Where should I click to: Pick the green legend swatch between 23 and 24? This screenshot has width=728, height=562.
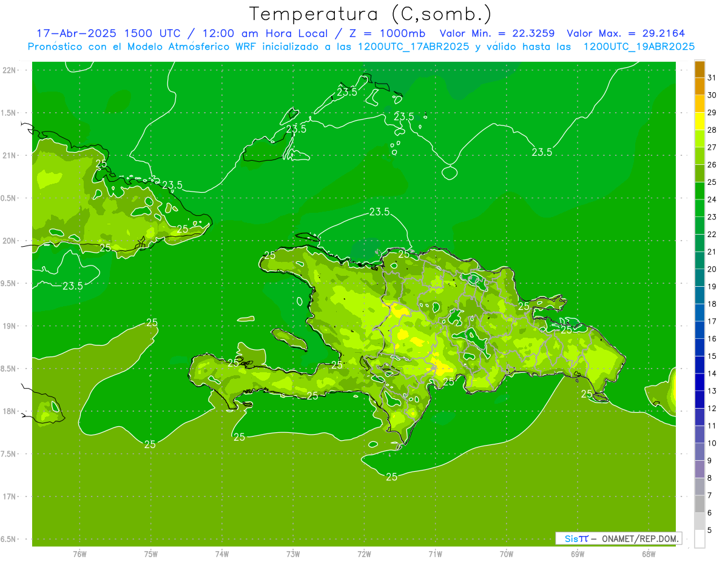click(699, 209)
